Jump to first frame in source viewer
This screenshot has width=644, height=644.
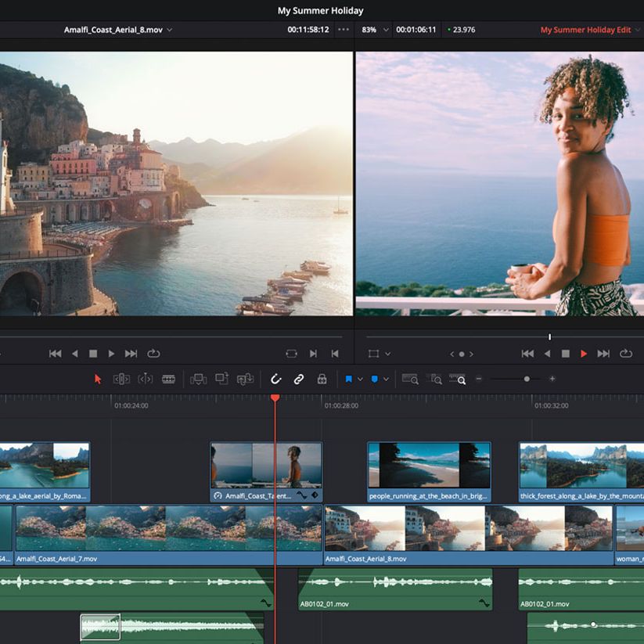[x=55, y=354]
